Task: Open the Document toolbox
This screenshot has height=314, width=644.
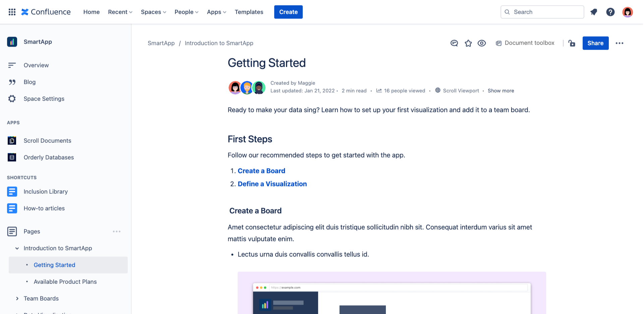Action: tap(525, 43)
